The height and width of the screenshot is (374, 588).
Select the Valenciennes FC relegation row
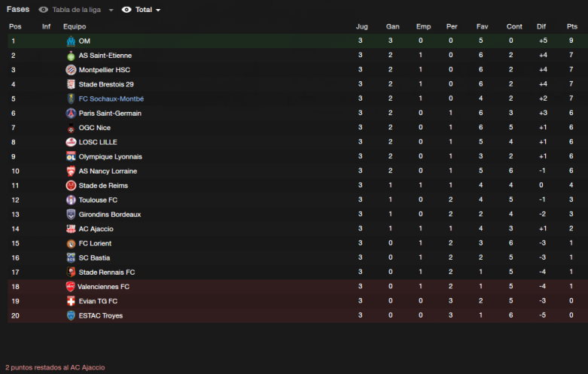(297, 287)
